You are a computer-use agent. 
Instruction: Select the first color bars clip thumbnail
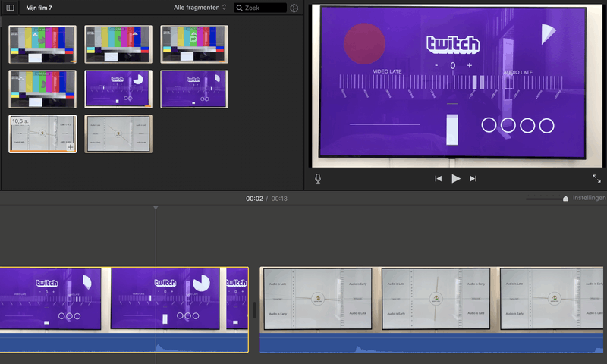(x=42, y=44)
